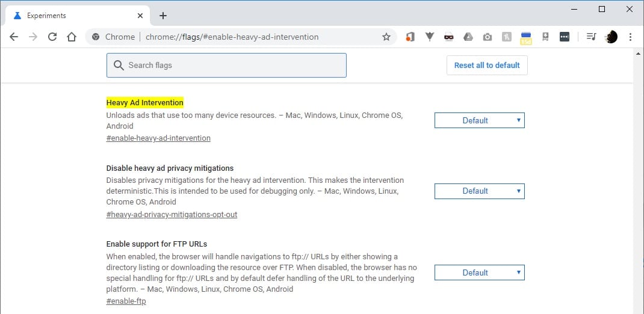
Task: Click the user profile avatar
Action: (611, 37)
